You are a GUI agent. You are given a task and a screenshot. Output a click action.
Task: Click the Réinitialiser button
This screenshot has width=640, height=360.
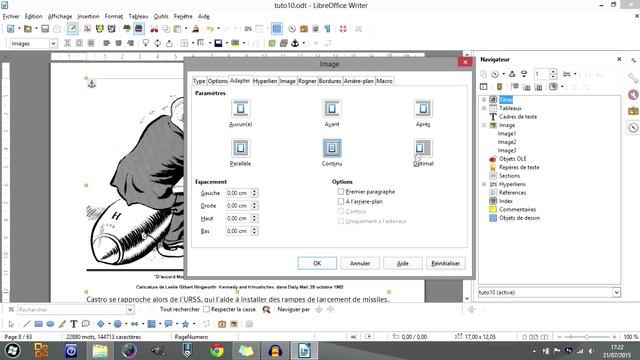[446, 263]
